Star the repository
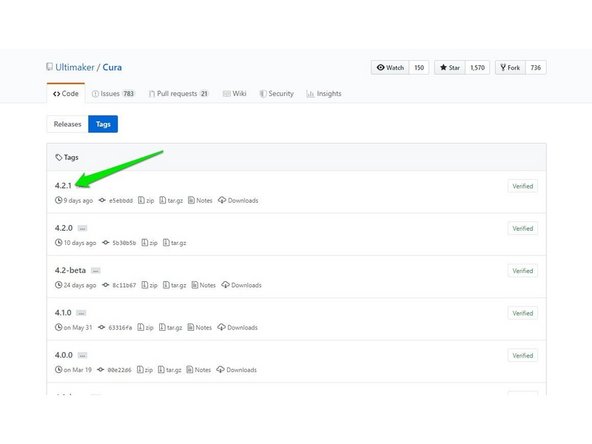Image resolution: width=592 pixels, height=444 pixels. 450,68
